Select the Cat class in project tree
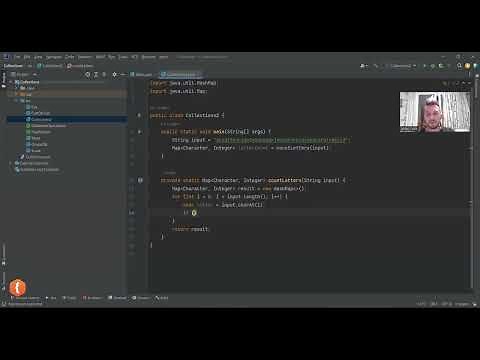Viewport: 480px width, 360px height. (32, 107)
